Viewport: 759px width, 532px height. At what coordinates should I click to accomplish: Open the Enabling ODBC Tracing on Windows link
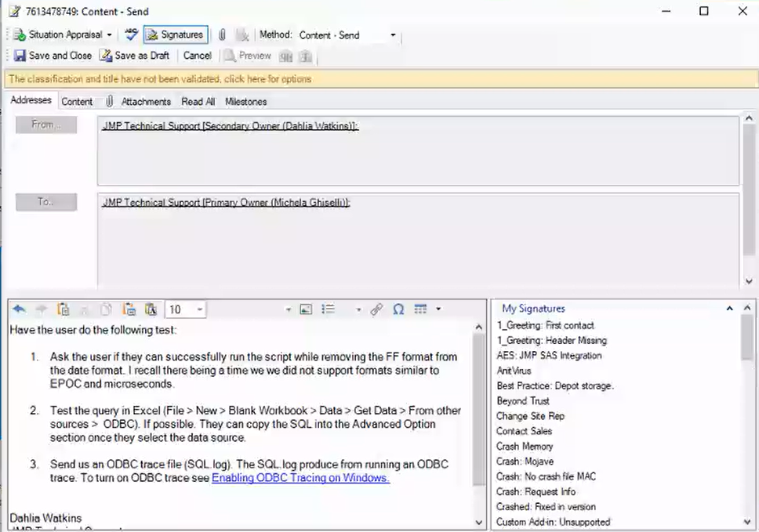click(x=300, y=478)
